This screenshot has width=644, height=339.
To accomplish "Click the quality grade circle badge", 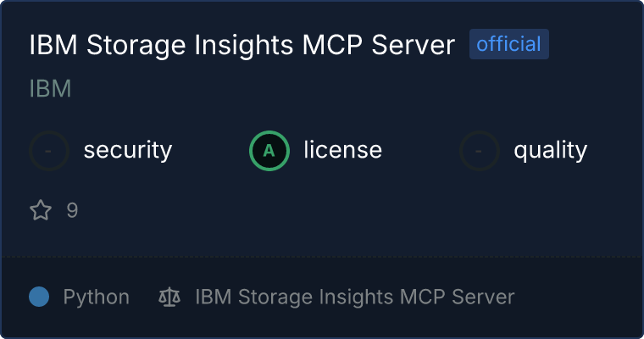I will [480, 151].
